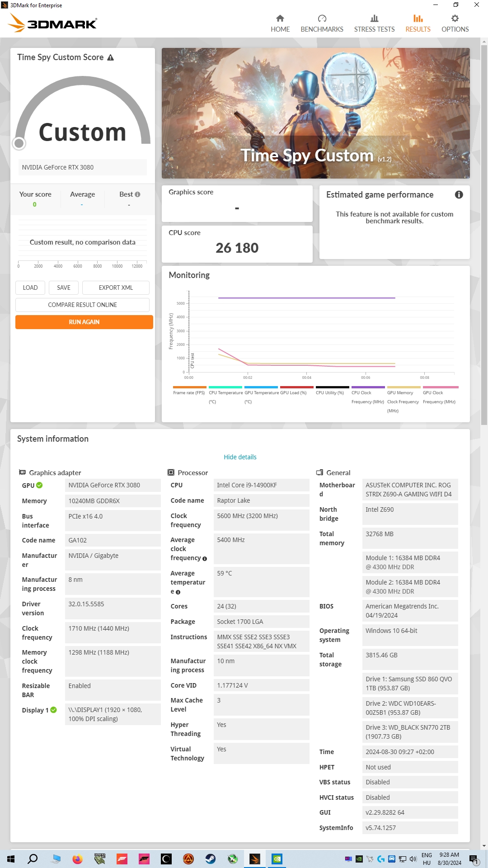Open the notification center icon
488x868 pixels.
tap(474, 859)
